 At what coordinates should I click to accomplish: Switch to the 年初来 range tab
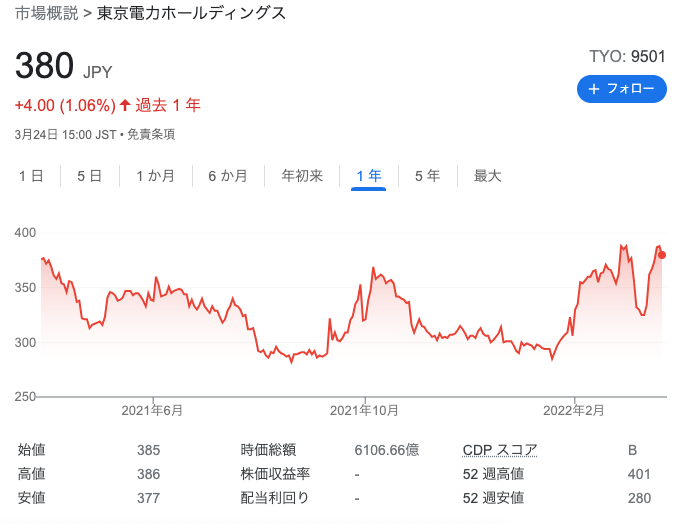302,176
